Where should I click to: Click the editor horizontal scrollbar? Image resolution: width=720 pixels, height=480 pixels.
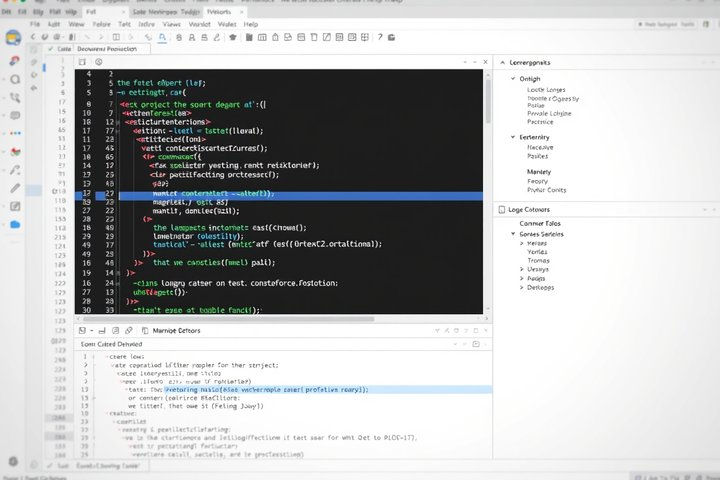(229, 318)
